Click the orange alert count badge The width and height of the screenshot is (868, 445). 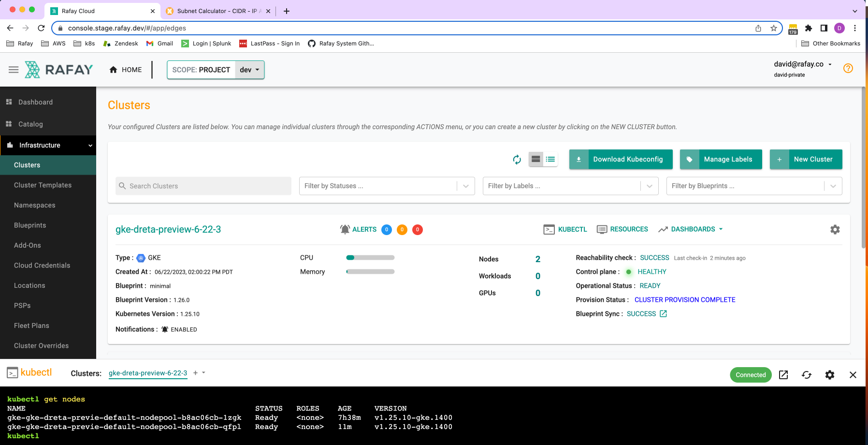[402, 230]
